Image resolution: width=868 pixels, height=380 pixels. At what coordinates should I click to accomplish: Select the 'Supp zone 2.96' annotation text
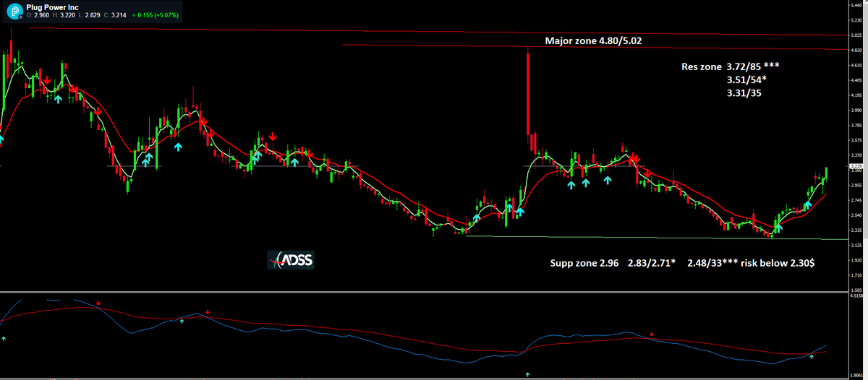tap(584, 264)
